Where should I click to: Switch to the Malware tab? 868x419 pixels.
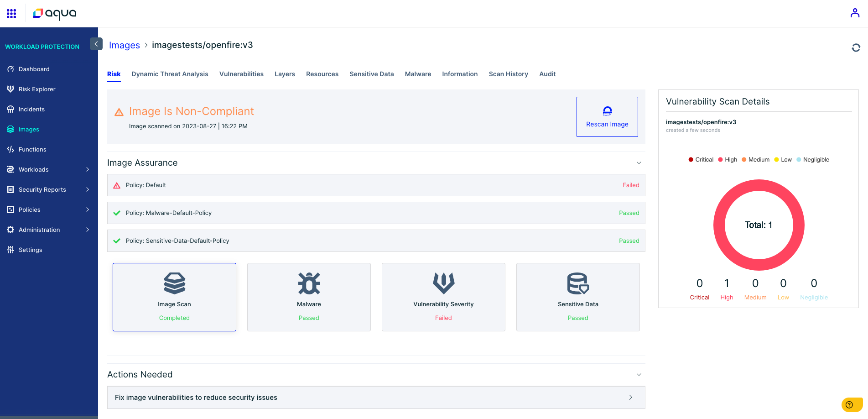418,74
